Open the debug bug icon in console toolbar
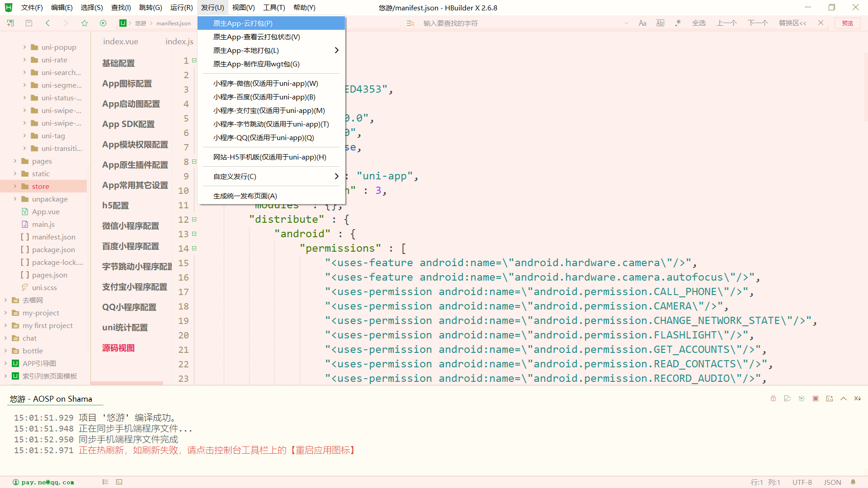 (x=773, y=399)
